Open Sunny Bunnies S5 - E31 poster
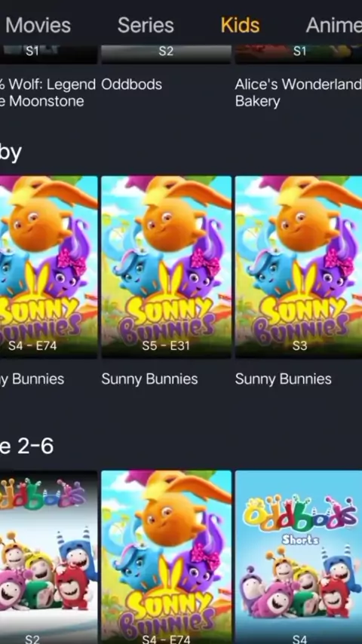 (x=167, y=267)
